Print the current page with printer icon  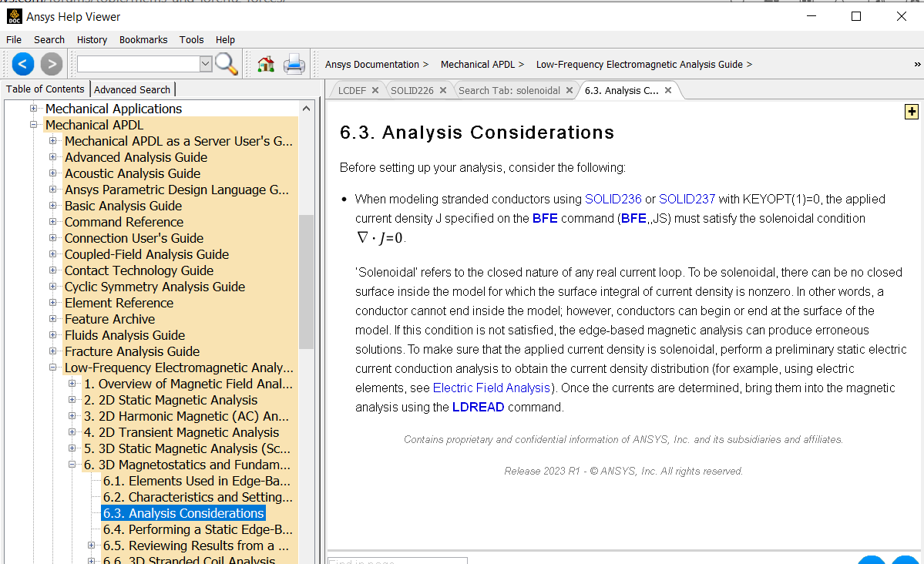294,64
